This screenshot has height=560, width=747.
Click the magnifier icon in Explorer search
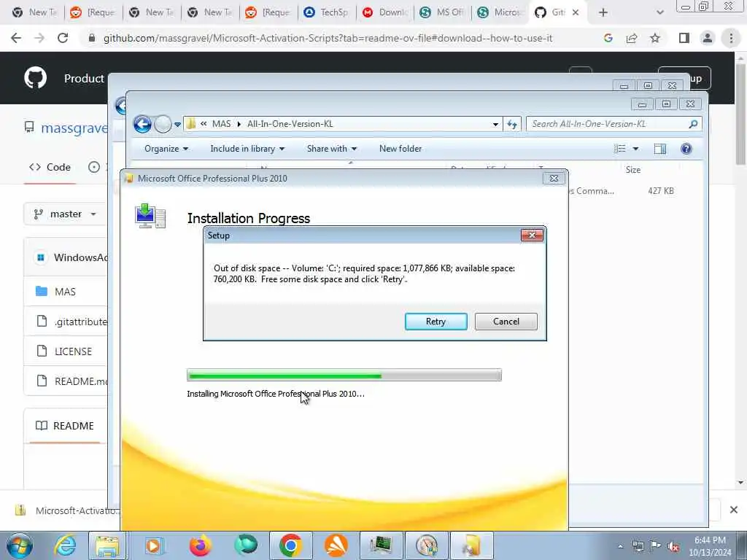pos(693,124)
